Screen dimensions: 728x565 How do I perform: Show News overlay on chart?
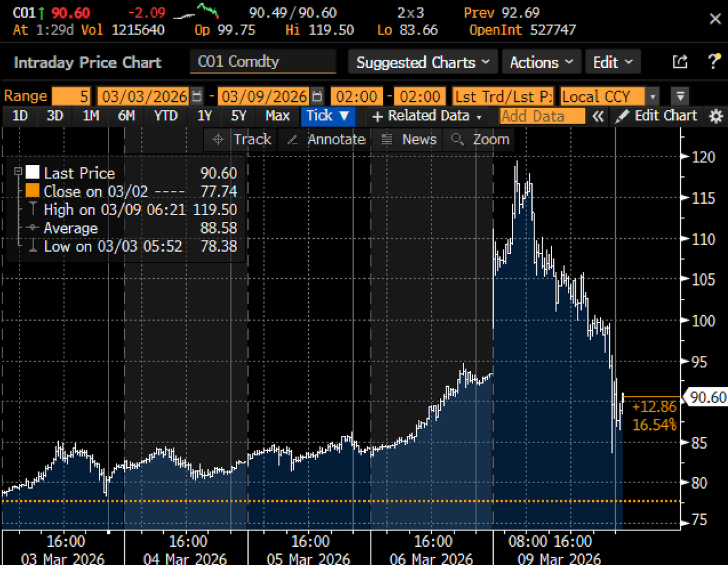click(408, 139)
